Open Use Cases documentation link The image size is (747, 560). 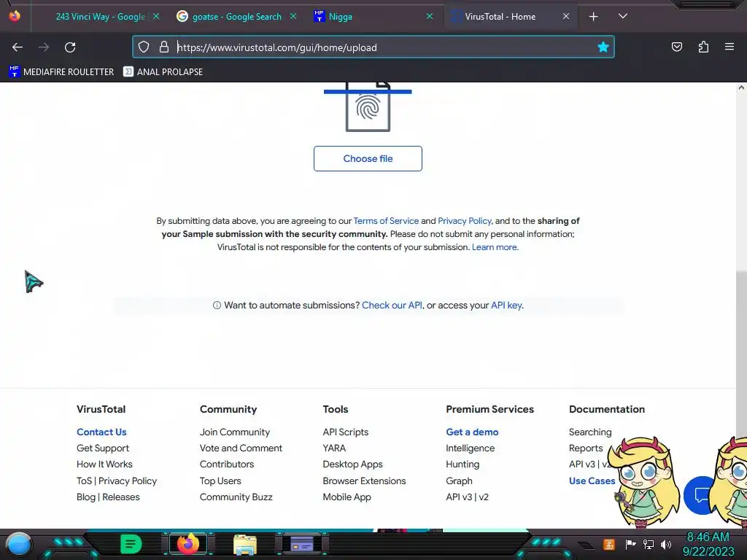point(592,481)
